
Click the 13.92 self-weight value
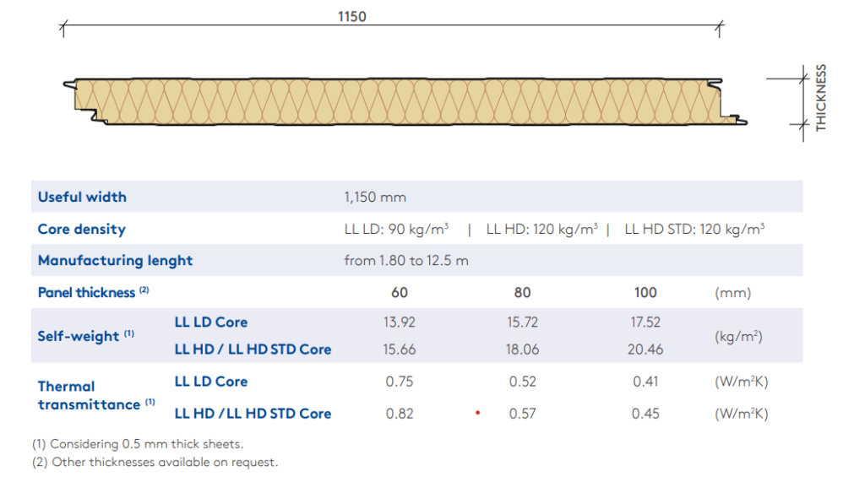coord(400,322)
